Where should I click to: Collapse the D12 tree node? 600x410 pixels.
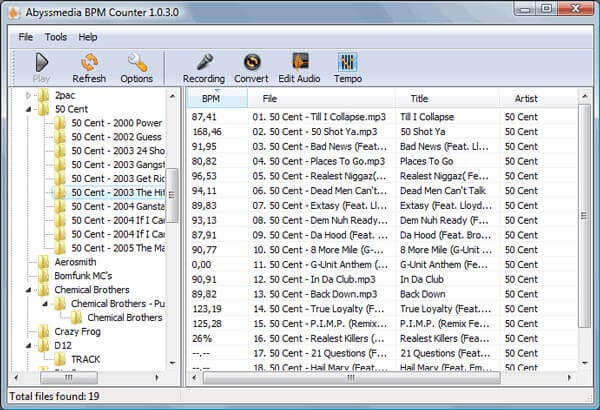point(28,346)
